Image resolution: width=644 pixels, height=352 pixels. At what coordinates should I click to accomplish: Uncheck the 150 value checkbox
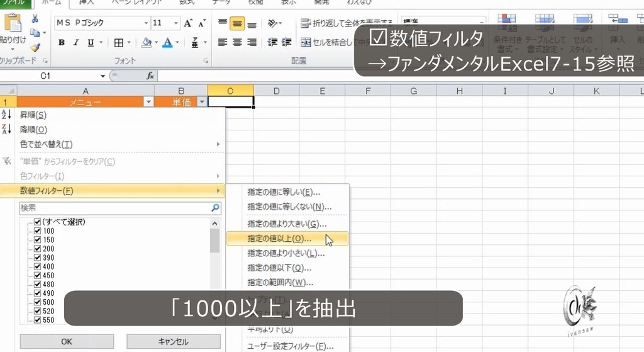tap(37, 240)
